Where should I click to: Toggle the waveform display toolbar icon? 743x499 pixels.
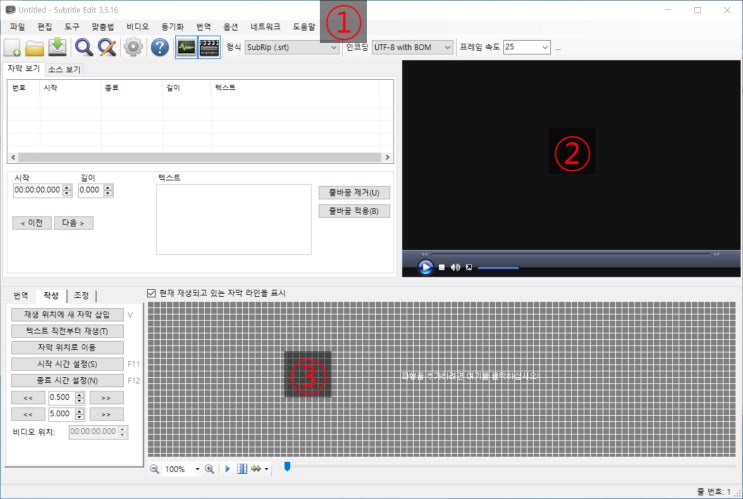[x=186, y=47]
